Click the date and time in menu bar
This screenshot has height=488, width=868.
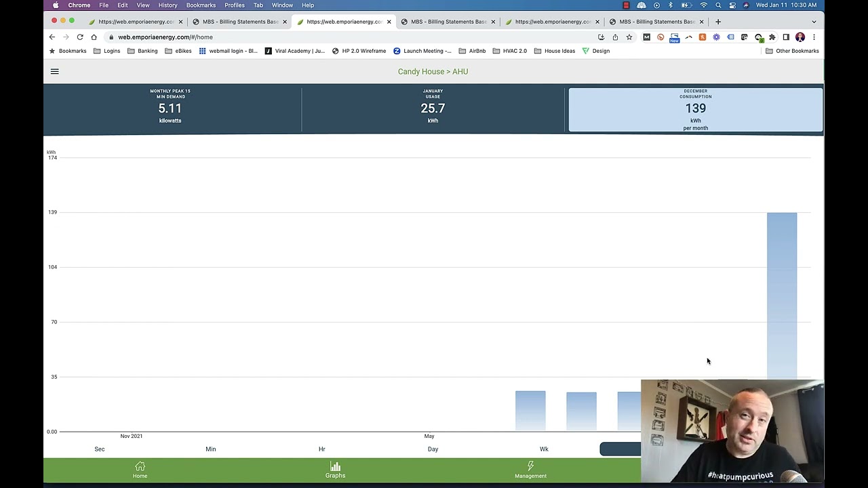[x=786, y=5]
